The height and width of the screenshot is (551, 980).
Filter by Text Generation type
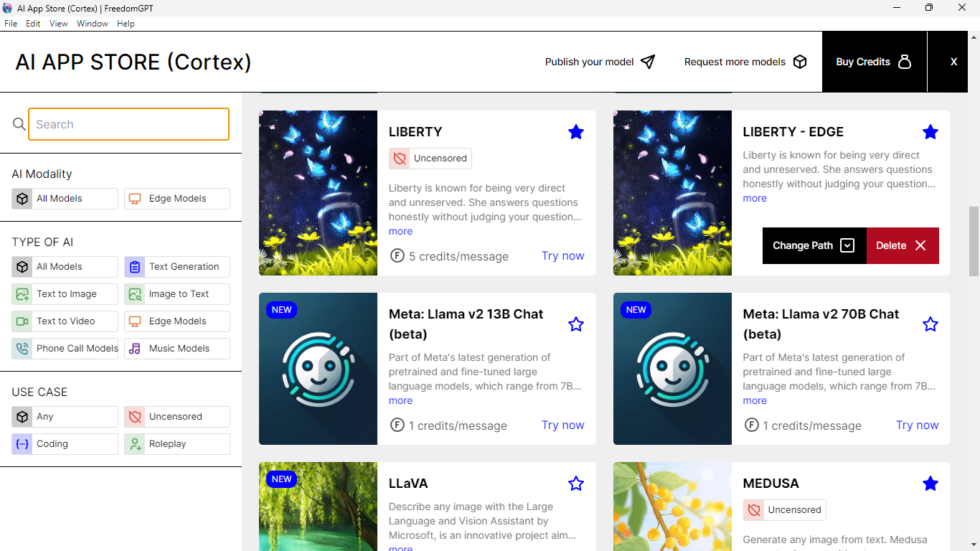(x=177, y=267)
